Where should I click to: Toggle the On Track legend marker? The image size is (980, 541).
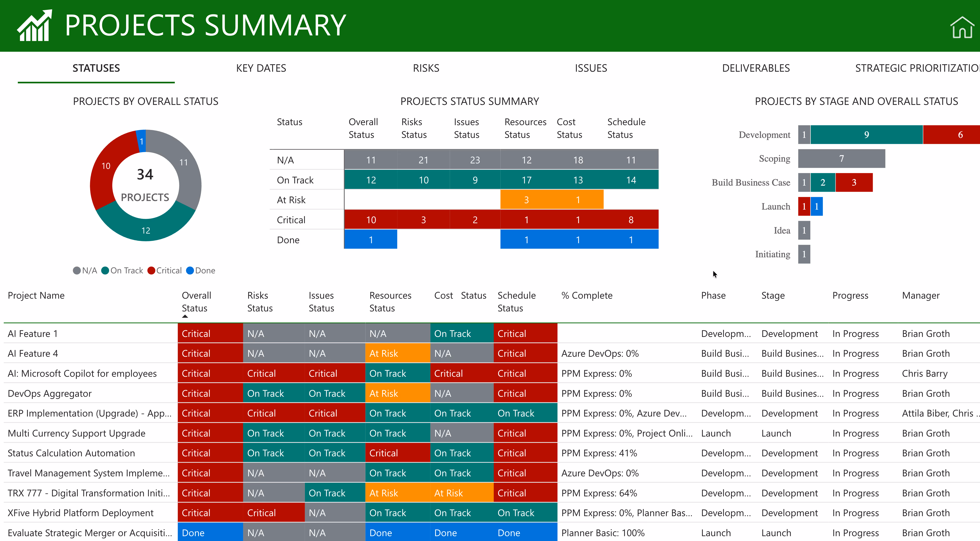click(x=105, y=271)
